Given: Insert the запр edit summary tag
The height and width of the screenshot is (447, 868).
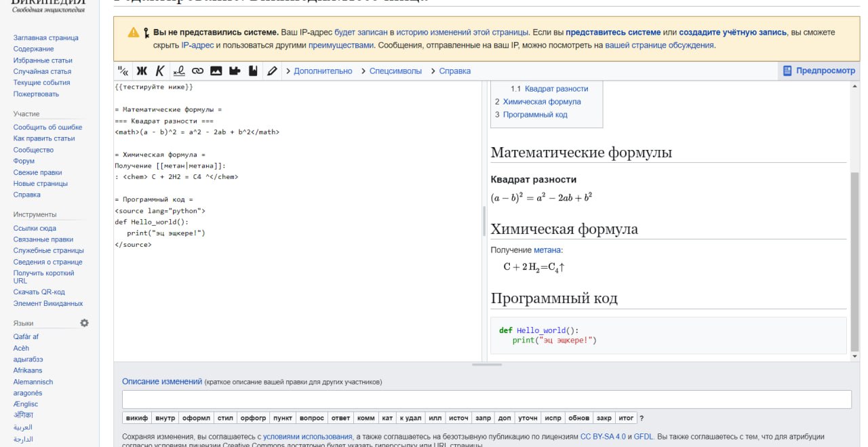Looking at the screenshot, I should coord(484,418).
